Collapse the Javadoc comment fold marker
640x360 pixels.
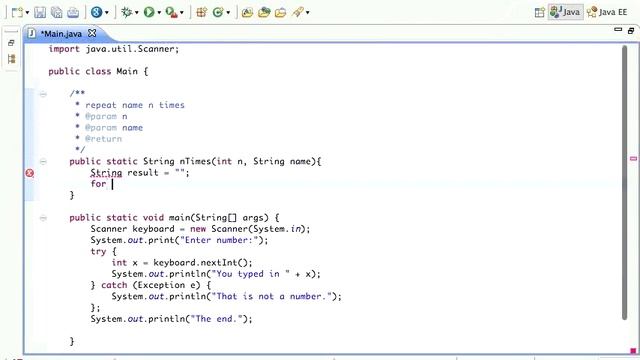pos(43,94)
